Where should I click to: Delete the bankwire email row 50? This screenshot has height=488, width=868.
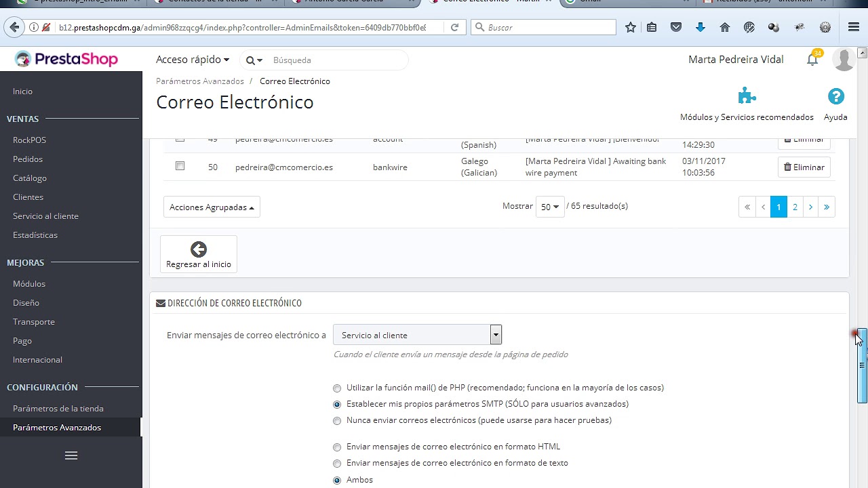coord(804,167)
